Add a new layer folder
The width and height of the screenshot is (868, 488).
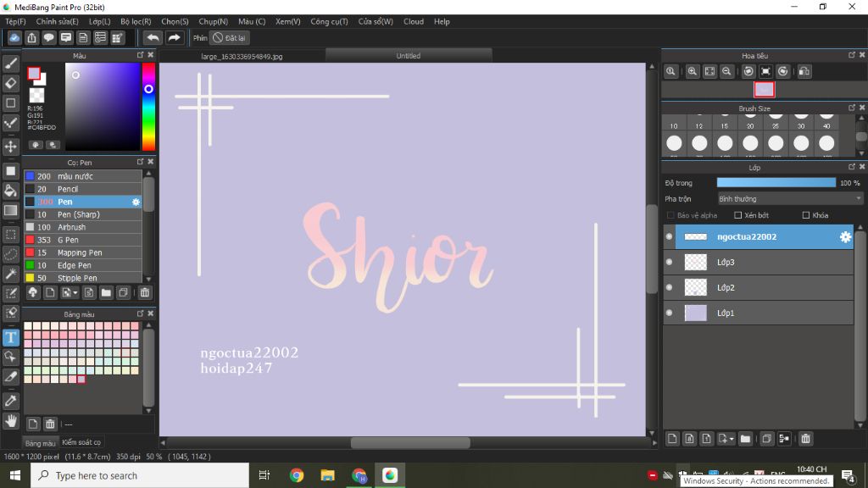pos(746,439)
